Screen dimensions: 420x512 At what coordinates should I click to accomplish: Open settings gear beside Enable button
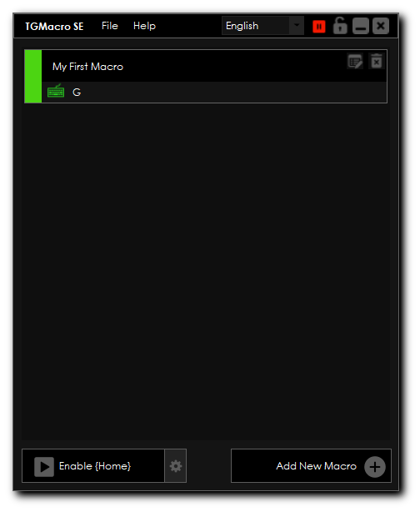coord(176,465)
